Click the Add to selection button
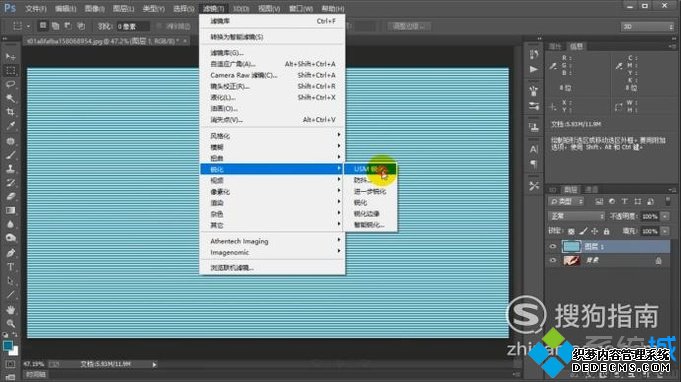The image size is (681, 382). tap(55, 26)
